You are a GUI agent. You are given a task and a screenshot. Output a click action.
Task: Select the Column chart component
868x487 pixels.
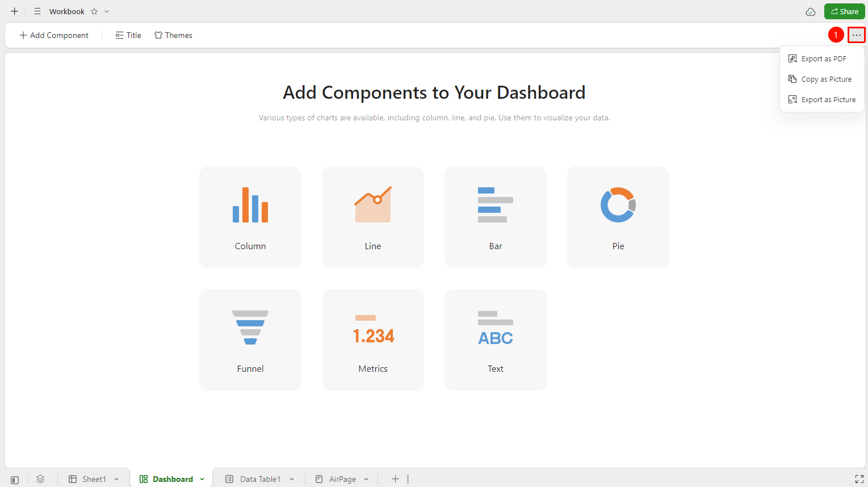pos(250,217)
